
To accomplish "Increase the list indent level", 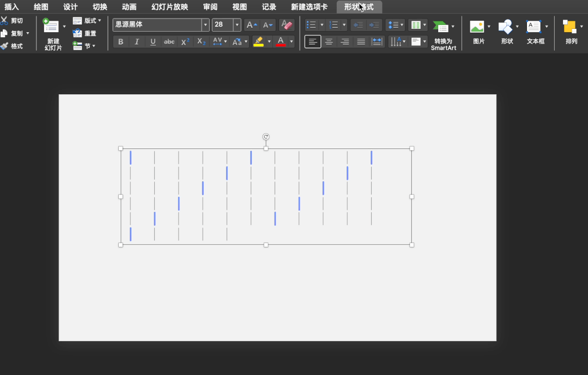I will tap(374, 25).
